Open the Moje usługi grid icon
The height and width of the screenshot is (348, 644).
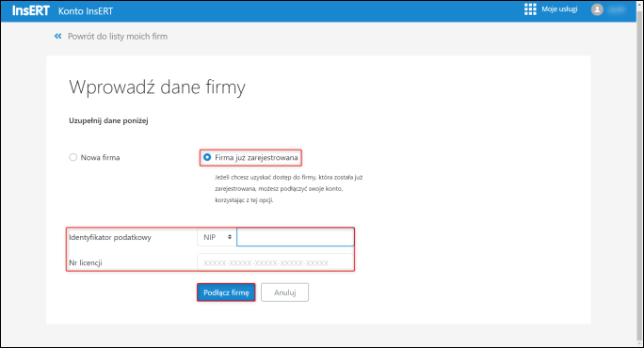click(530, 9)
